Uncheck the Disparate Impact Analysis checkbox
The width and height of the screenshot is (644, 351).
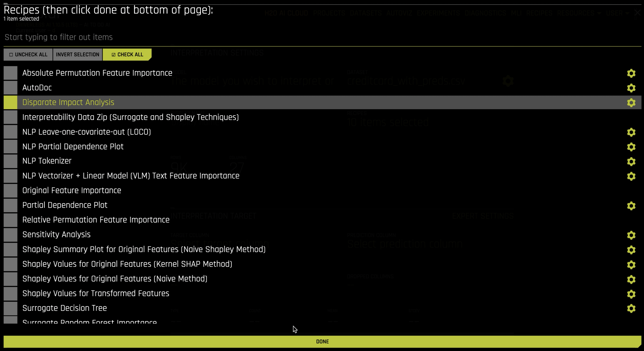[11, 102]
